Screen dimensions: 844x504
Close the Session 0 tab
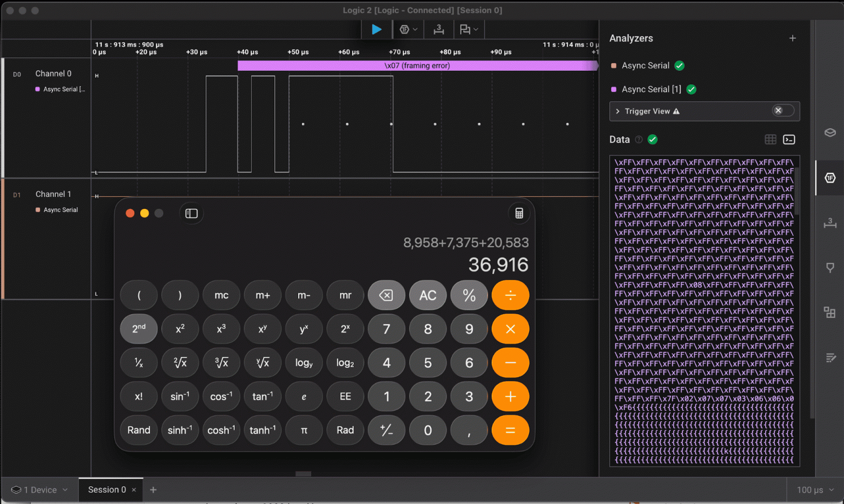[134, 490]
